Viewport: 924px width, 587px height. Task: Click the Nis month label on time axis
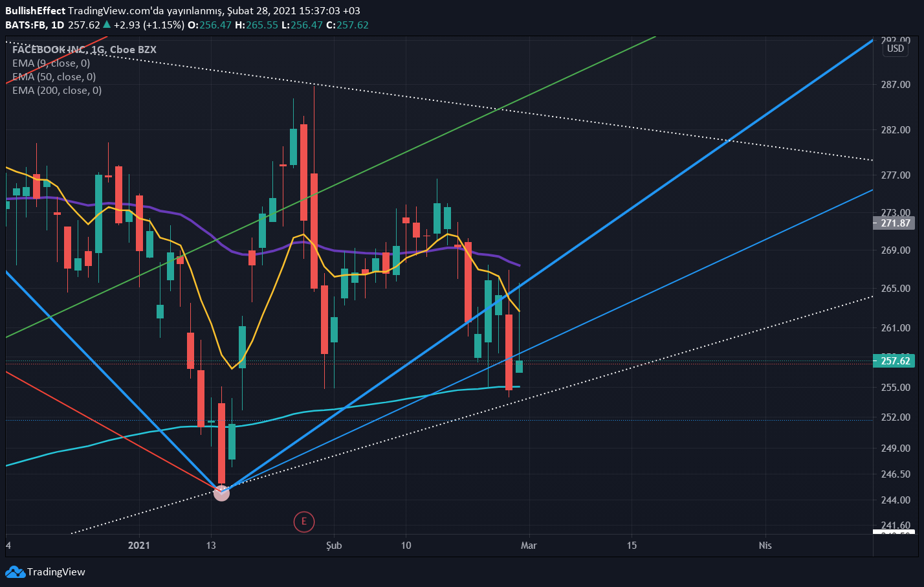765,546
